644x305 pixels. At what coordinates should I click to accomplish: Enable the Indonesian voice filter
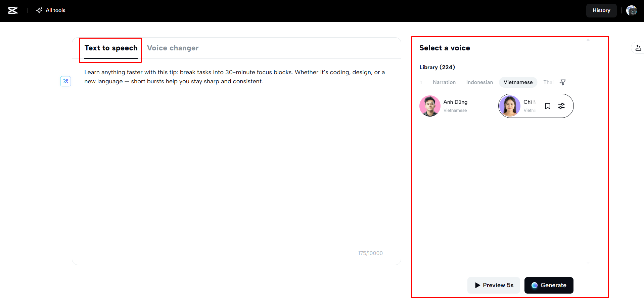(479, 82)
